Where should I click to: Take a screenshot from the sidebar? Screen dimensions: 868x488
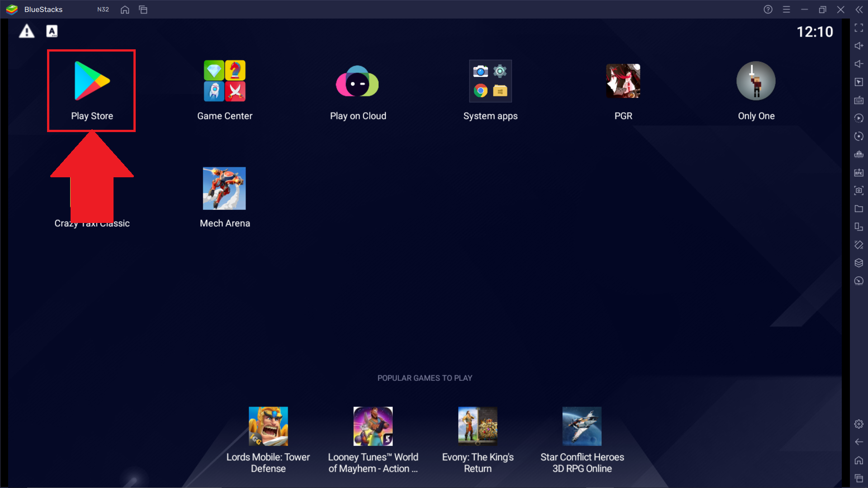859,191
